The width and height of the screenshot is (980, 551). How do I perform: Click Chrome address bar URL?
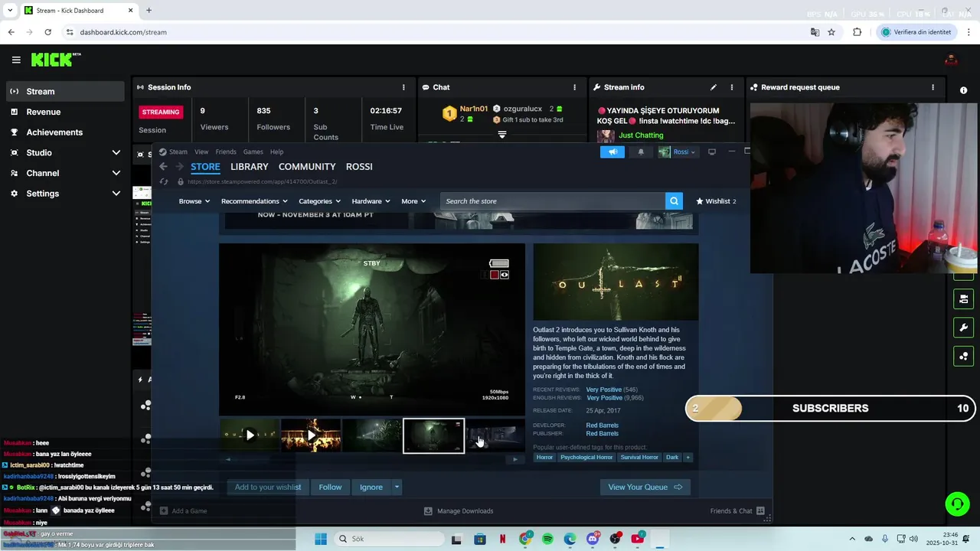123,32
